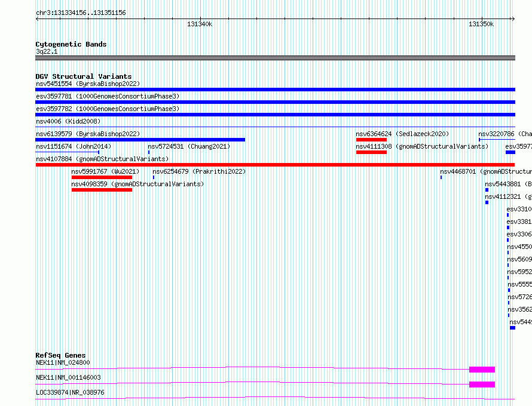Open nsv4111308 gnomADStructuralVariants variant

(x=422, y=146)
